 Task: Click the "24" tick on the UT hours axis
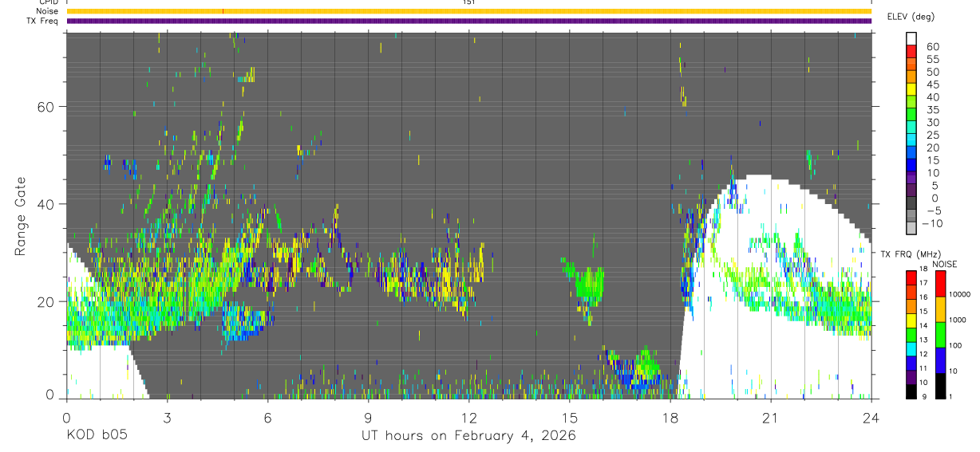[x=871, y=417]
